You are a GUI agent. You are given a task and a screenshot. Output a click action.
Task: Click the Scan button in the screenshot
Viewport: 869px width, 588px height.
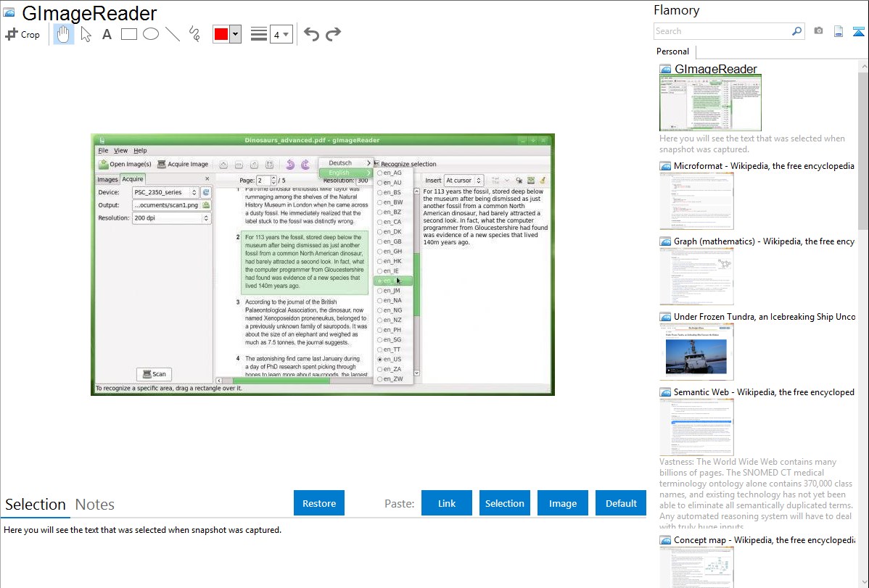(154, 374)
